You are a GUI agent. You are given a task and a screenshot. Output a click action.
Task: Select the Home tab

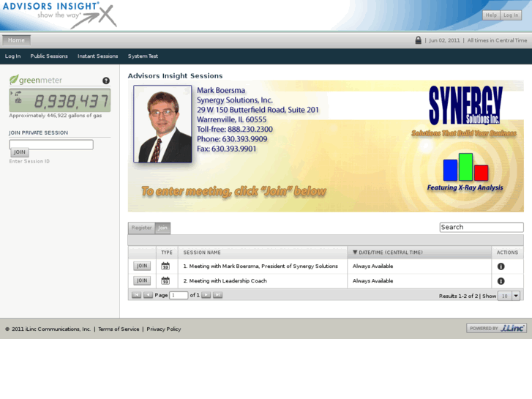pyautogui.click(x=16, y=40)
